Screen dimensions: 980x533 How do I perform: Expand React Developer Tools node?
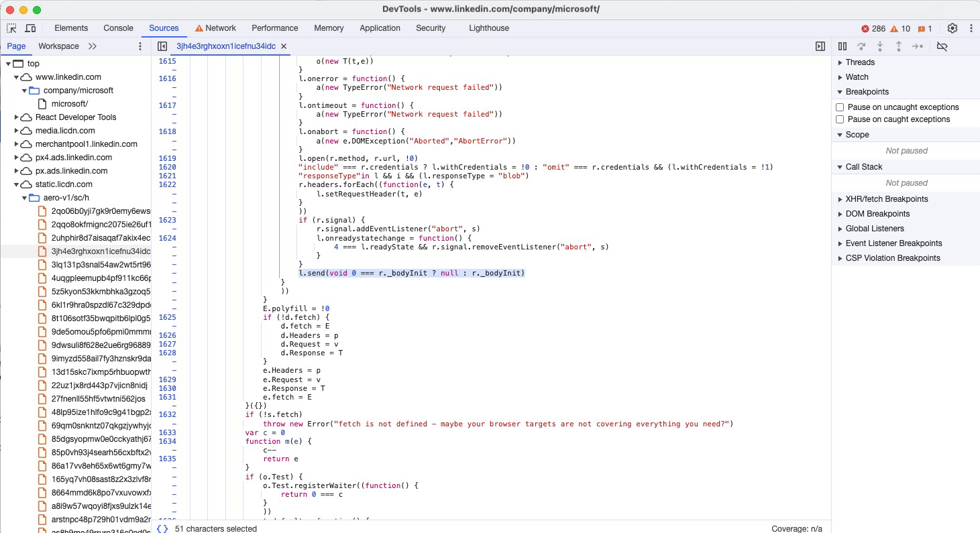click(x=16, y=117)
